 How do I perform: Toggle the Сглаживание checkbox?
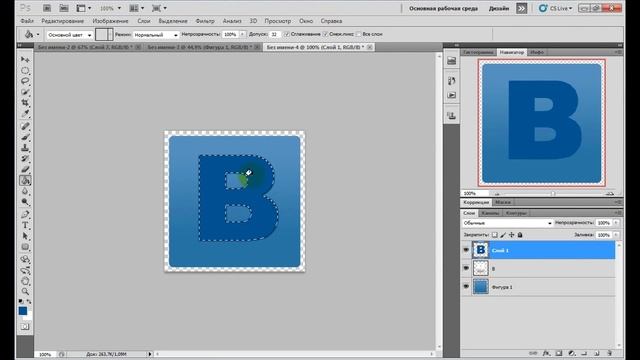287,34
